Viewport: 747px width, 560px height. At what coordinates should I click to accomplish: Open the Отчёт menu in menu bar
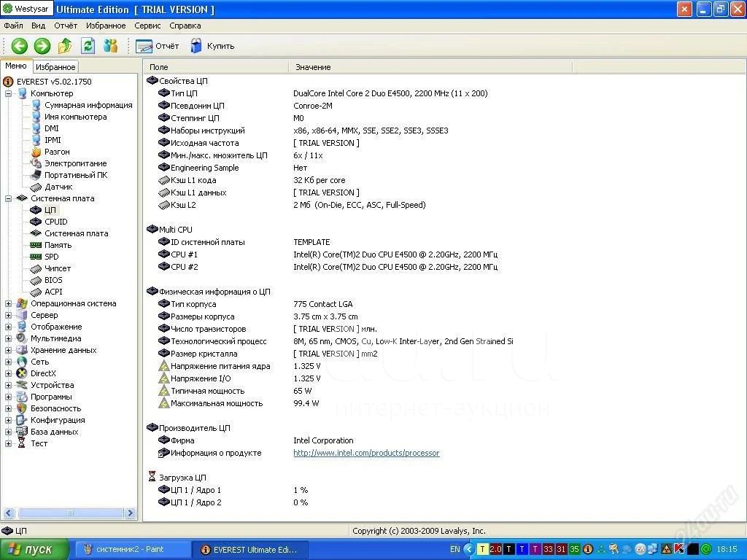pyautogui.click(x=66, y=26)
